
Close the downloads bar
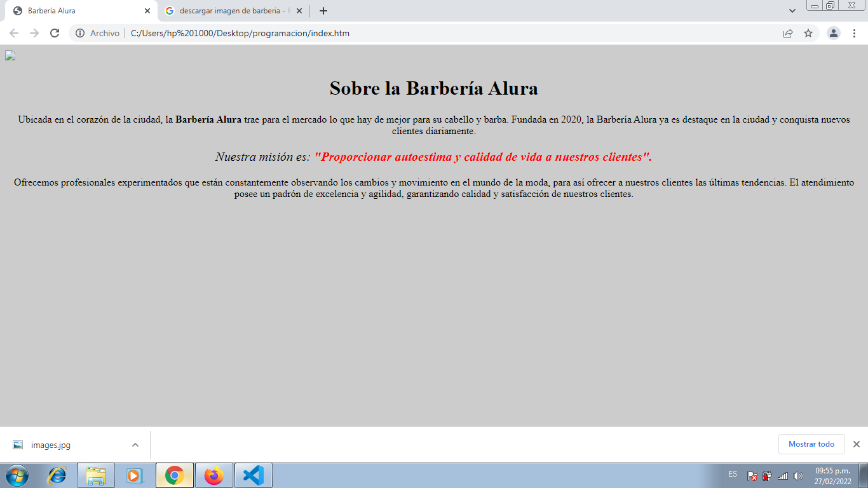(x=857, y=444)
